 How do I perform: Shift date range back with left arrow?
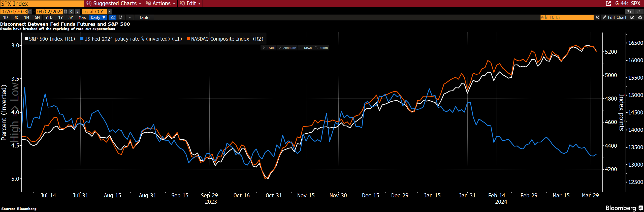point(71,12)
